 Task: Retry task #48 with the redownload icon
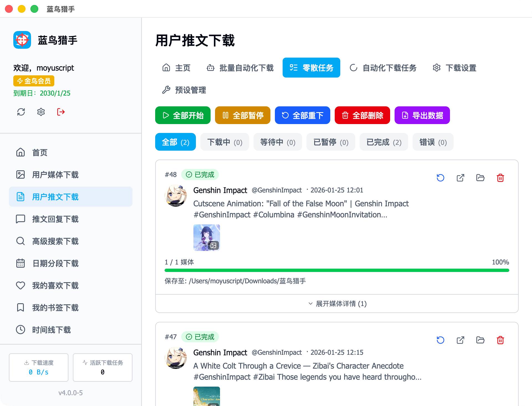440,178
